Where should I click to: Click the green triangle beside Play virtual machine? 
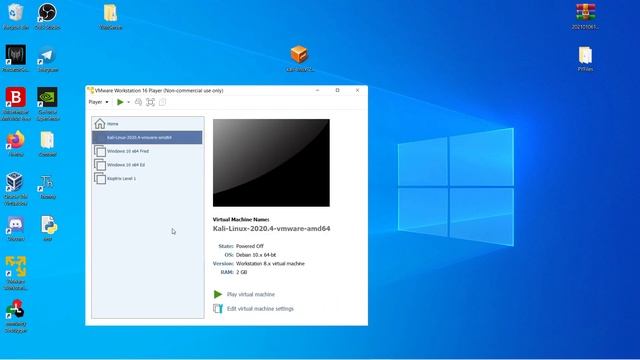pyautogui.click(x=218, y=294)
